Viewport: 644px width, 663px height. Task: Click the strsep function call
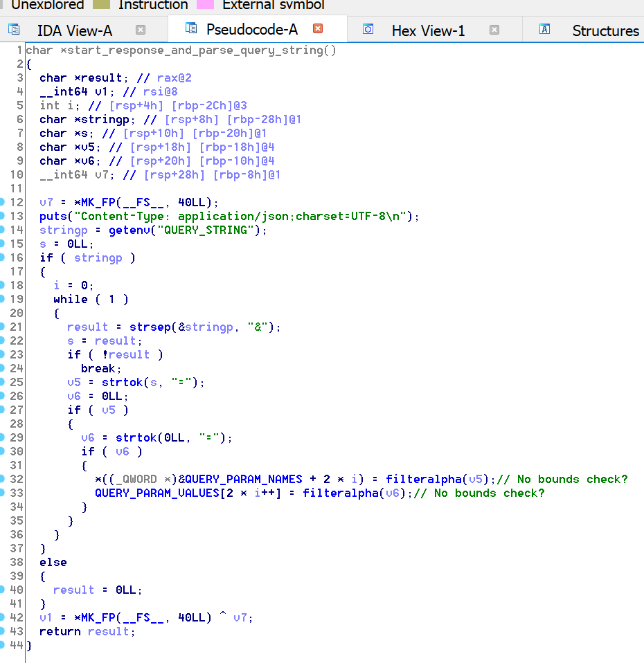[x=150, y=327]
